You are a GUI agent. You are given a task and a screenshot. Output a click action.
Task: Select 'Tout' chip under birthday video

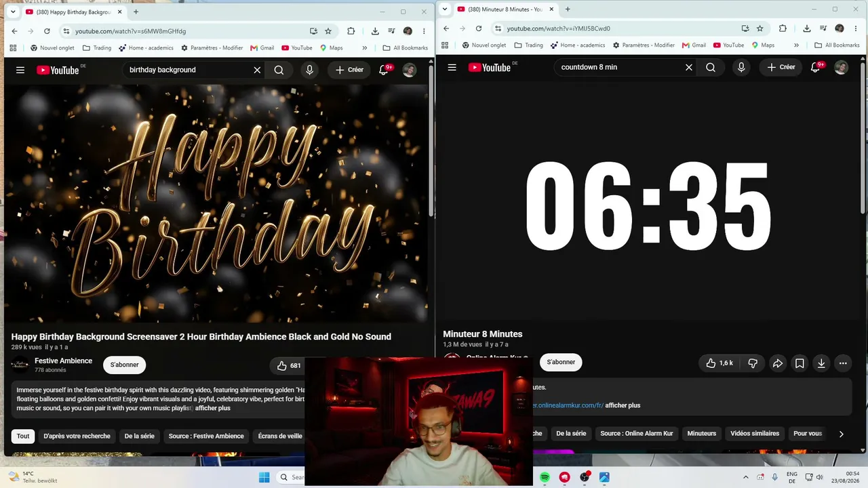point(23,436)
